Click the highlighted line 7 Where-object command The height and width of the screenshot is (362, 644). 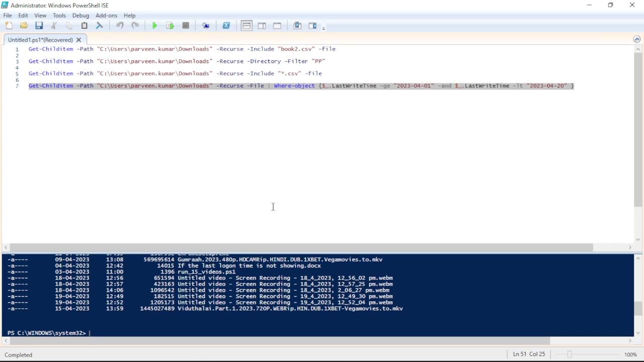tap(301, 86)
